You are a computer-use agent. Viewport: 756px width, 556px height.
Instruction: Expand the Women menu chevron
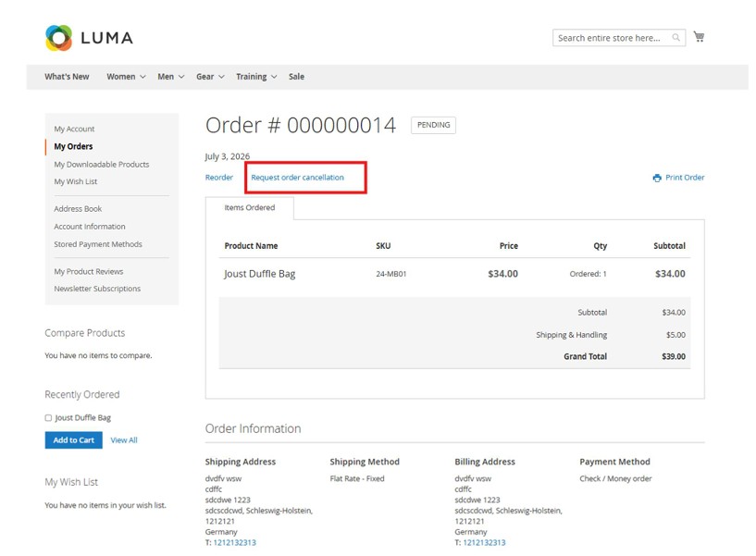(143, 77)
